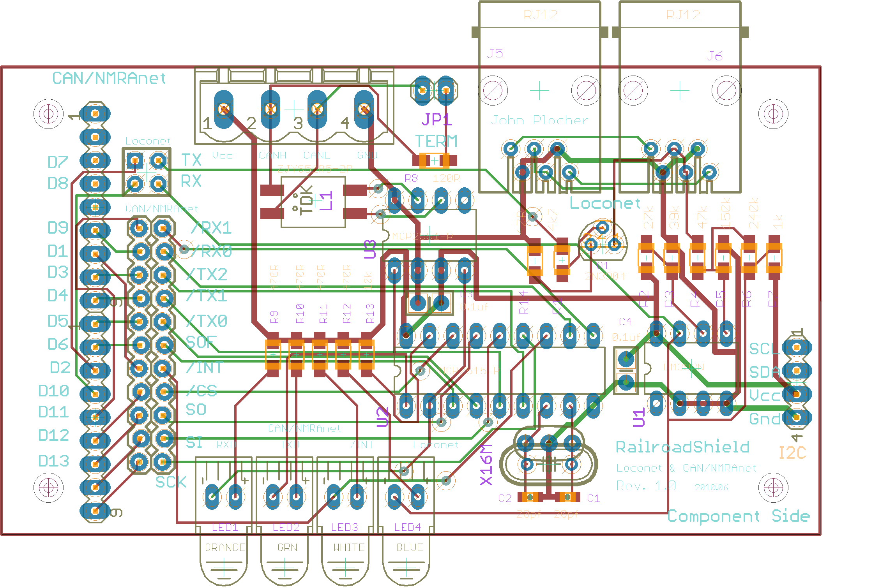Click the JP1 jumper label
This screenshot has height=588, width=873.
[436, 119]
